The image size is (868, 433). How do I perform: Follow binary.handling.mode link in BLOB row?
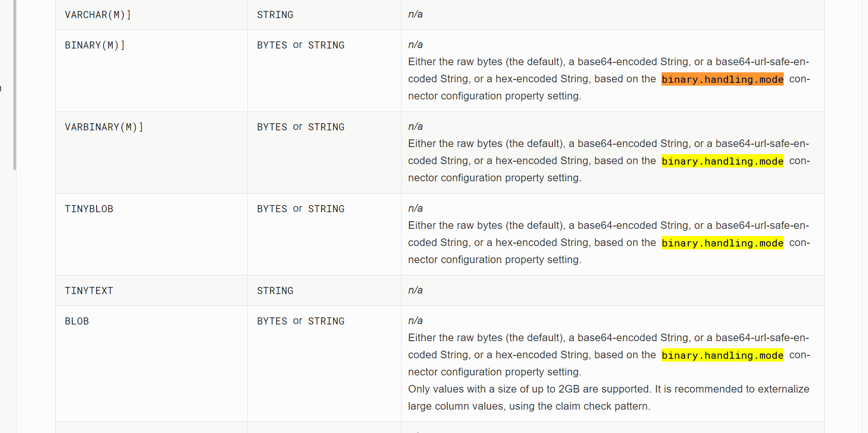722,355
